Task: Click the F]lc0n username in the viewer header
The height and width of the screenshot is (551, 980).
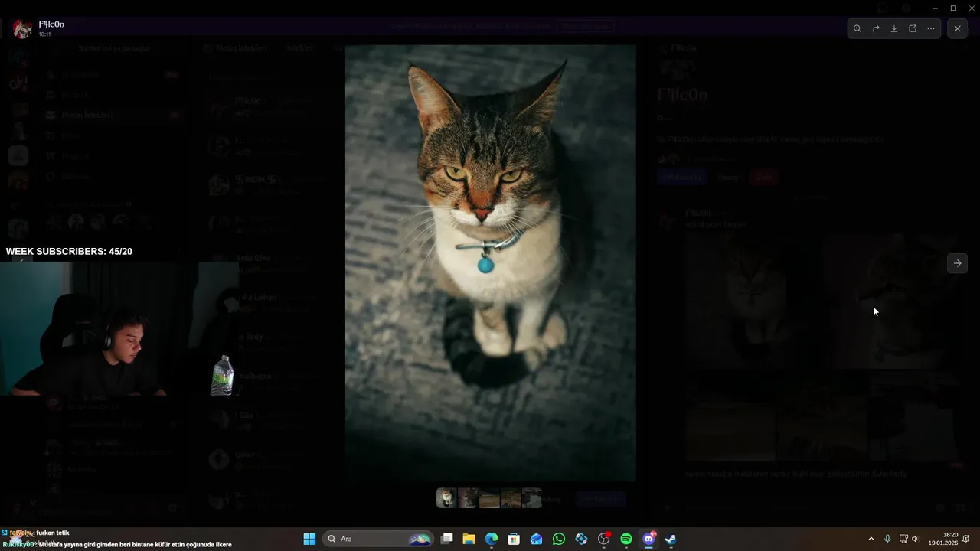Action: [x=51, y=24]
